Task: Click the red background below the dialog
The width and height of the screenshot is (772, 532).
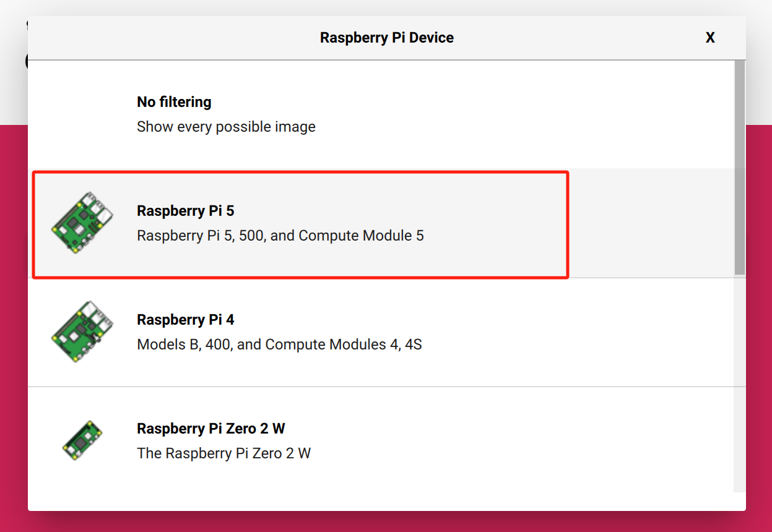Action: pos(386,521)
